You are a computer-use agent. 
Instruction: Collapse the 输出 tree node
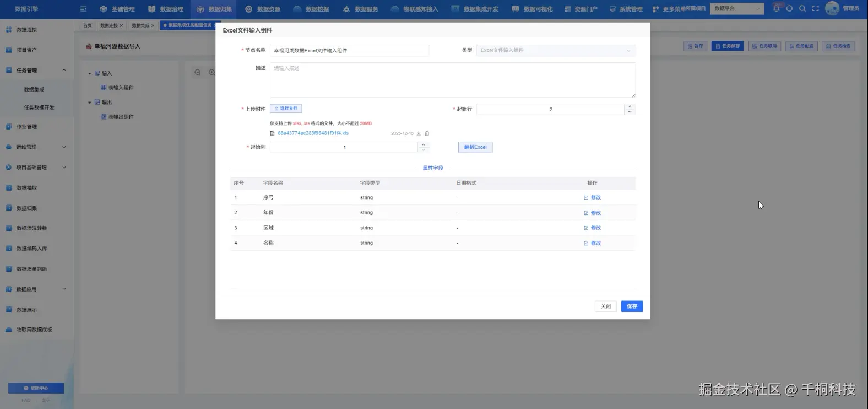click(x=90, y=103)
